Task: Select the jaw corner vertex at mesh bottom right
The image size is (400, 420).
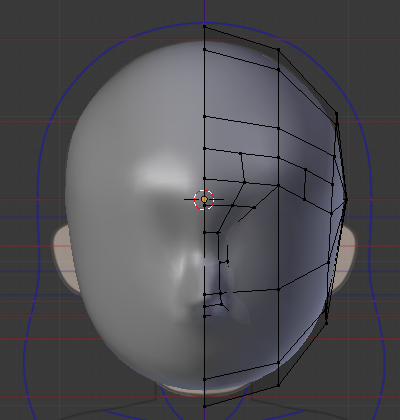Action: pos(278,386)
